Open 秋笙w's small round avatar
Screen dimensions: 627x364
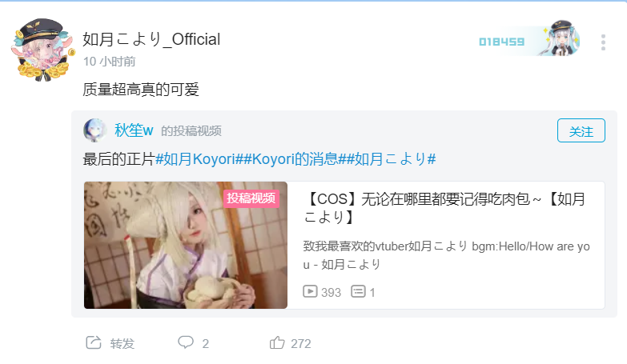click(94, 130)
